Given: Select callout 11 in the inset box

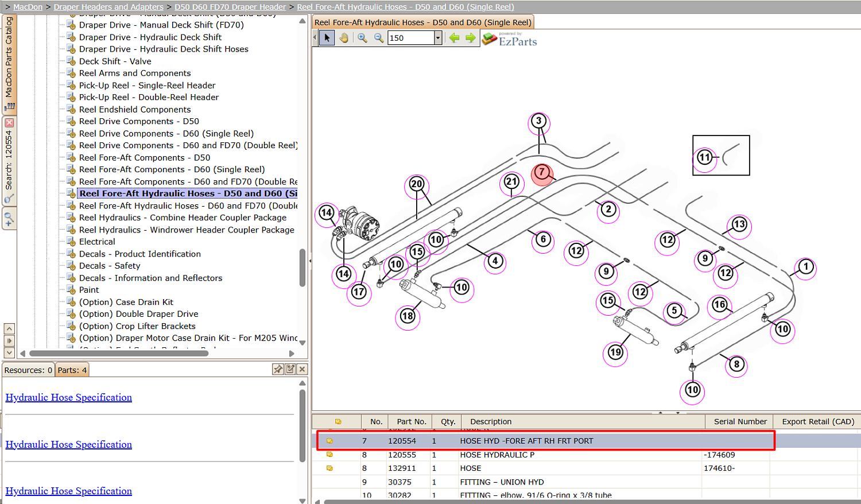Looking at the screenshot, I should click(705, 157).
